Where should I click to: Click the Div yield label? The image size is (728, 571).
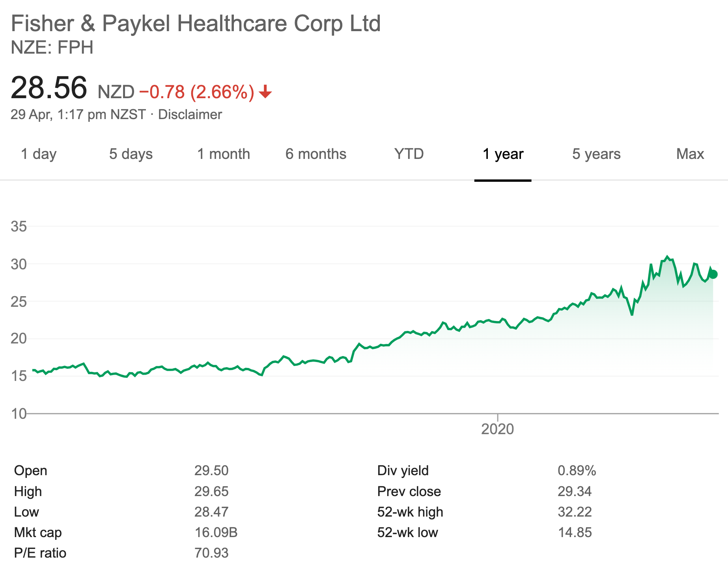(x=403, y=470)
